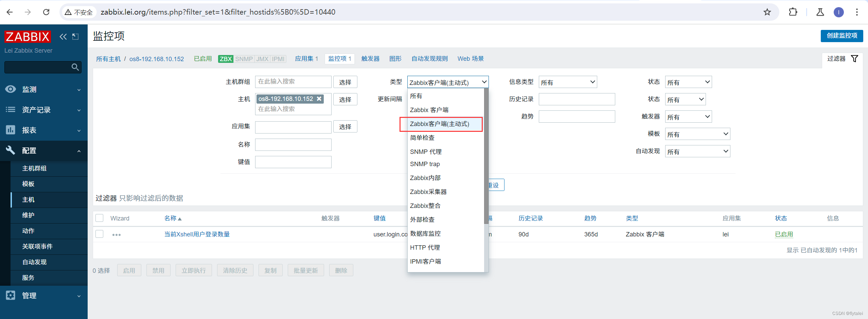This screenshot has width=868, height=319.
Task: Switch to the 触发器 tab
Action: pyautogui.click(x=370, y=59)
